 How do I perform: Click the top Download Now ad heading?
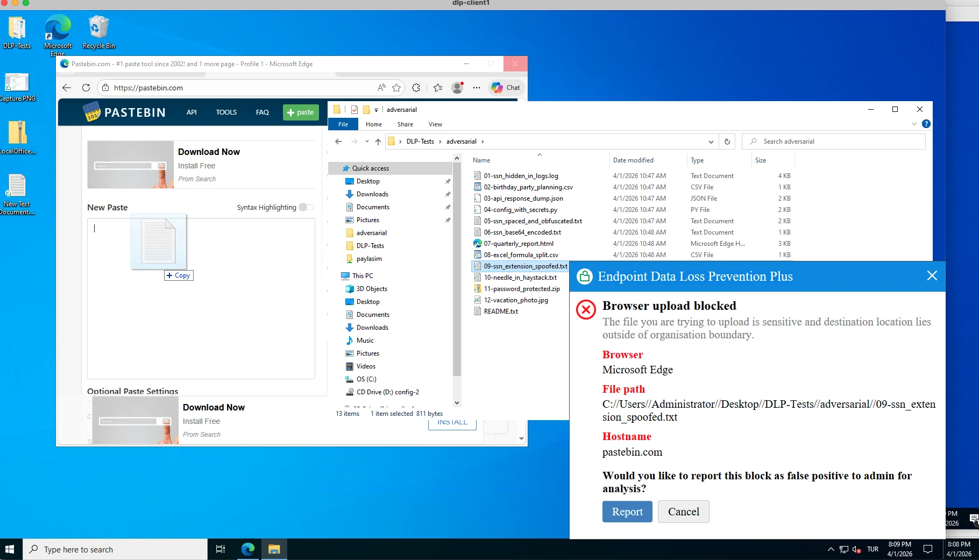tap(209, 152)
